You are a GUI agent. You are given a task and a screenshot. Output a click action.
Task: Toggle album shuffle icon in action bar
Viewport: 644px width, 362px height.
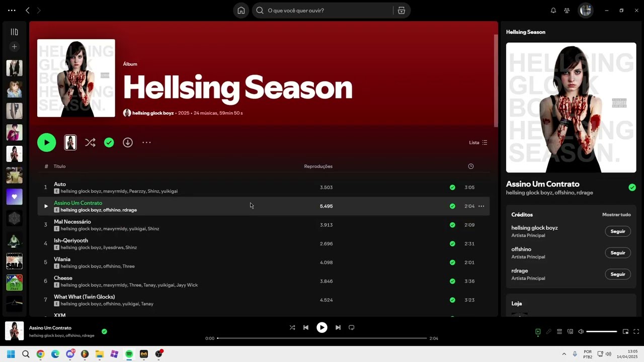pos(90,142)
